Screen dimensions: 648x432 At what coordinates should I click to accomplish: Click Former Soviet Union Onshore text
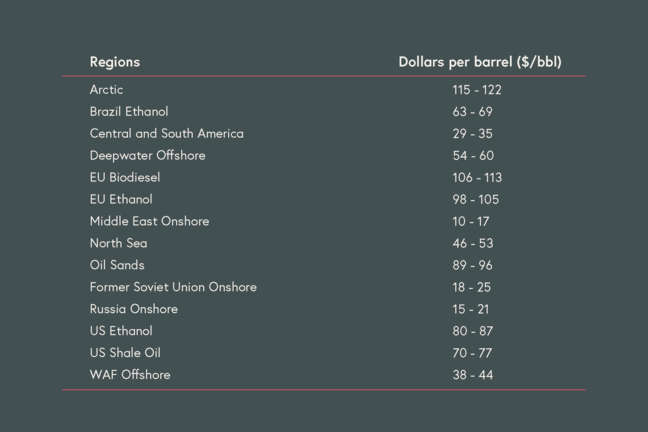(173, 288)
